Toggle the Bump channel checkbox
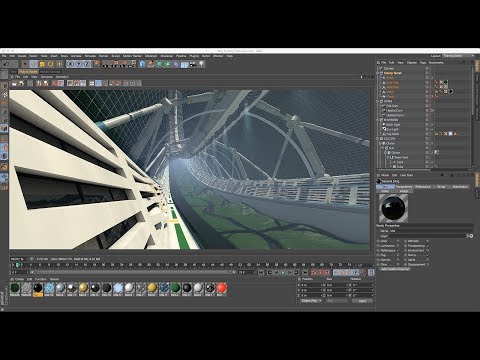480x360 pixels. [427, 255]
